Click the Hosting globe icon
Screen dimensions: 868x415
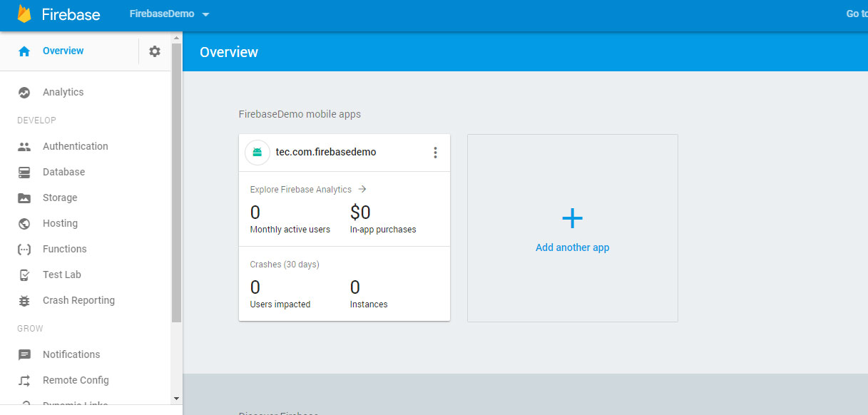pos(24,224)
